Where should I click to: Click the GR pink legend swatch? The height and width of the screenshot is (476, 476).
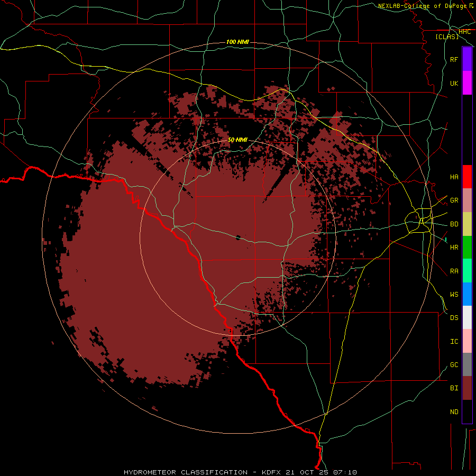[x=467, y=200]
